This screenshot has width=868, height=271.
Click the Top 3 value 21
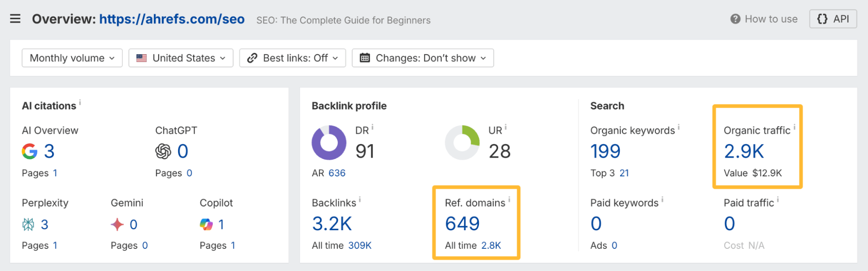click(x=624, y=173)
